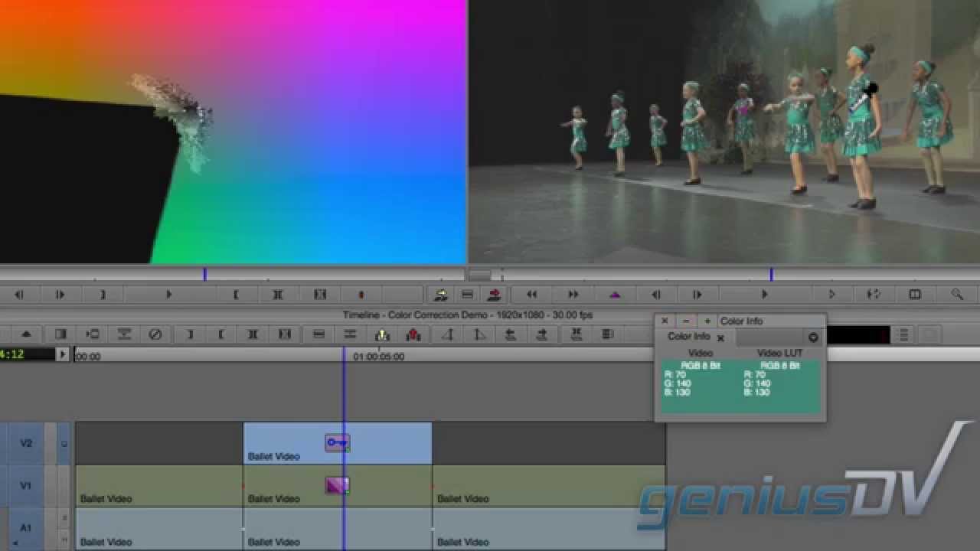Click the yellow Splice-In icon in timeline toolbar

[382, 334]
